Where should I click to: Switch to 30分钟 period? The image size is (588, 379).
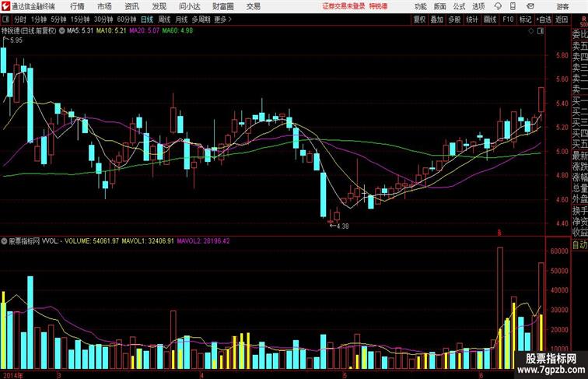point(103,19)
